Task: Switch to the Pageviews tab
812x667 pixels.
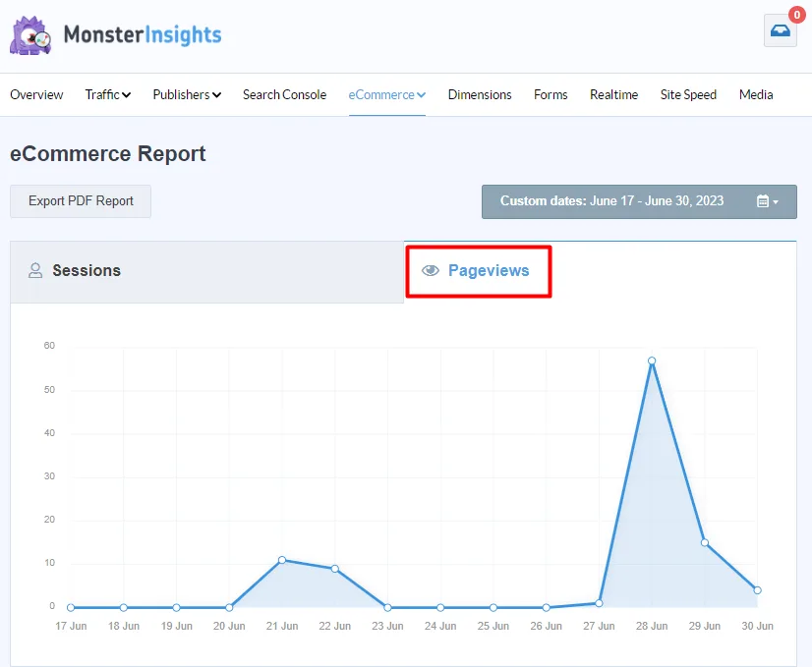Action: 488,271
